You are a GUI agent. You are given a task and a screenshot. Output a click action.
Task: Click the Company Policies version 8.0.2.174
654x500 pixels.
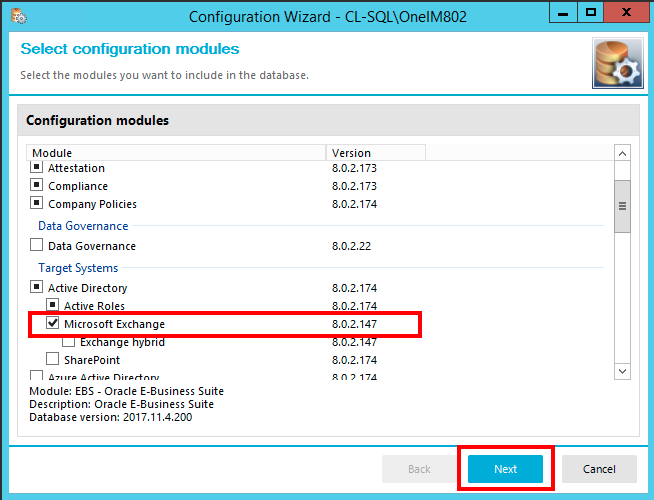tap(354, 204)
